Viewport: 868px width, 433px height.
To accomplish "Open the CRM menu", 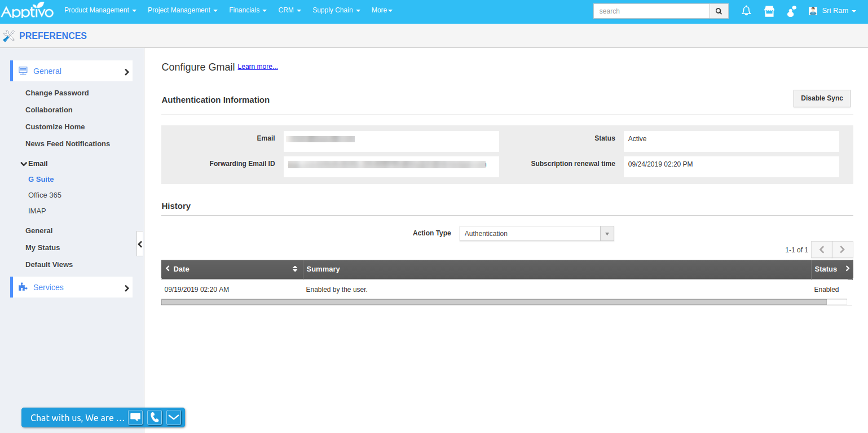I will 289,10.
